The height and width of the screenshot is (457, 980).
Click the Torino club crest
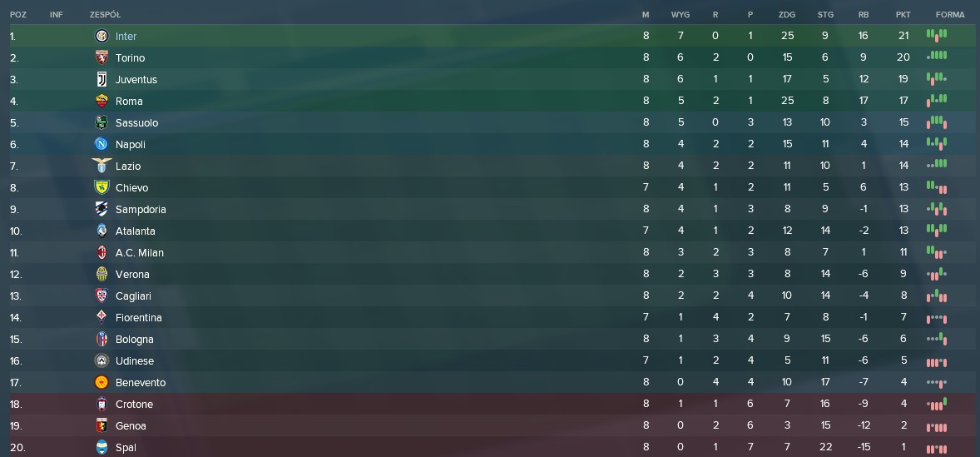point(101,58)
